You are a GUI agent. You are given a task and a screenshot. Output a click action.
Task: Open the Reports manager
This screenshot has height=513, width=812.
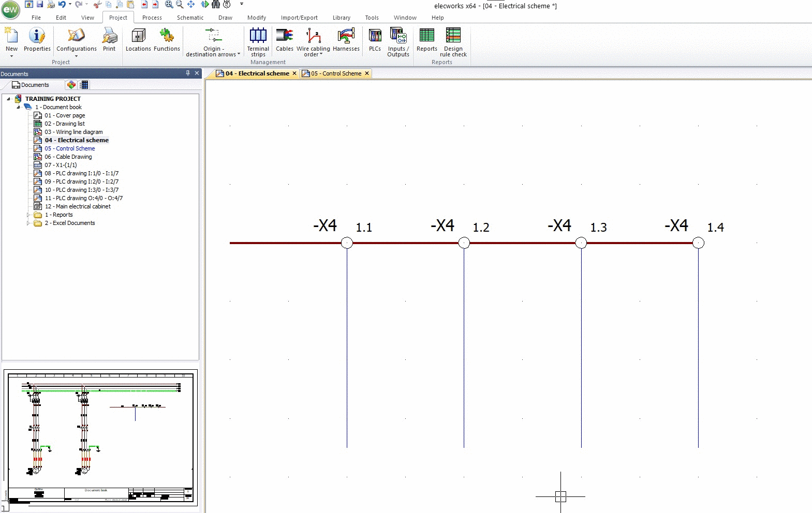tap(427, 40)
